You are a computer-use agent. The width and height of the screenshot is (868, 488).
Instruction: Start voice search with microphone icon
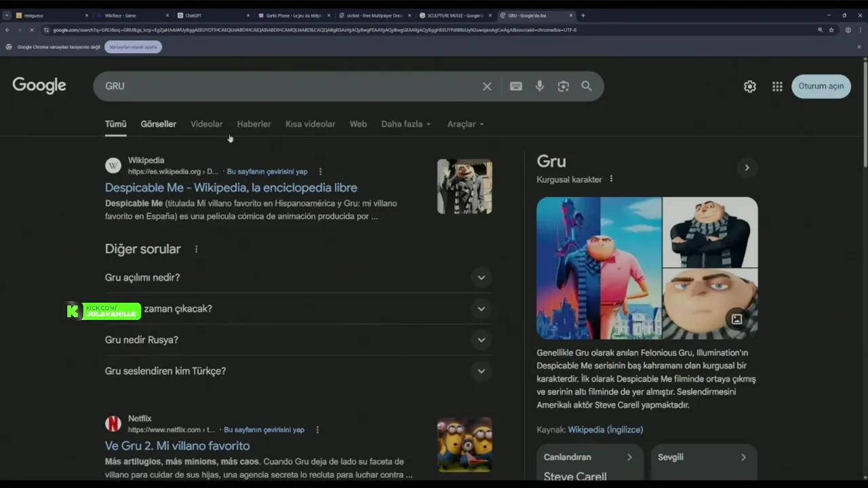(540, 86)
